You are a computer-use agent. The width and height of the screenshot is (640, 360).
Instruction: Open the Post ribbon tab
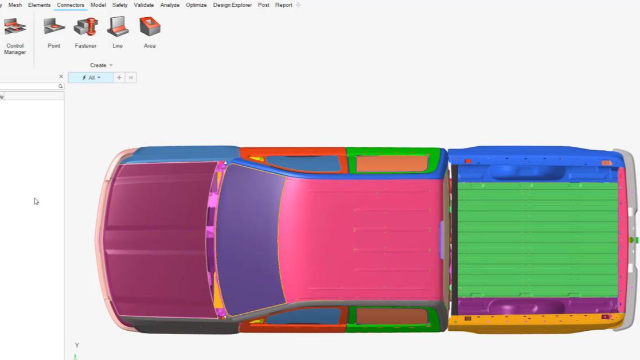click(x=263, y=5)
